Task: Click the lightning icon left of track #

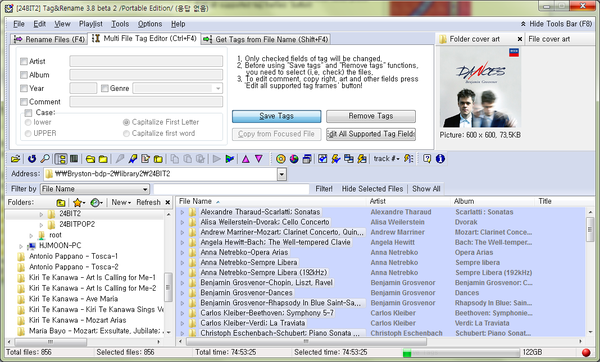Action: [x=362, y=159]
